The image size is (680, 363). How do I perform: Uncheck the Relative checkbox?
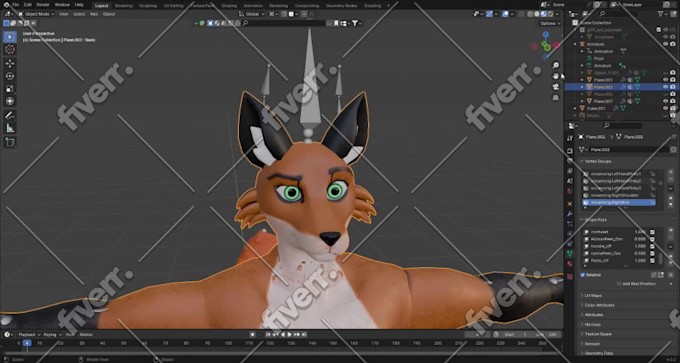pyautogui.click(x=582, y=275)
